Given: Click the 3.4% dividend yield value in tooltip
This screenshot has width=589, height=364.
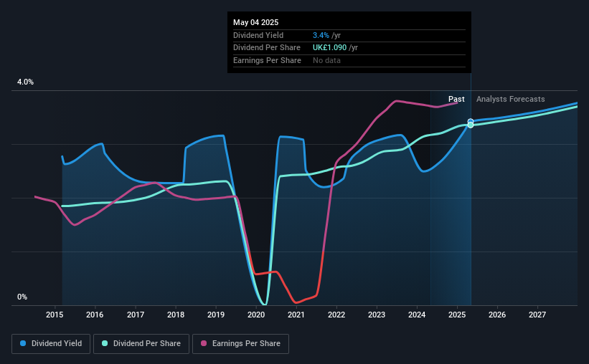Looking at the screenshot, I should click(x=321, y=35).
